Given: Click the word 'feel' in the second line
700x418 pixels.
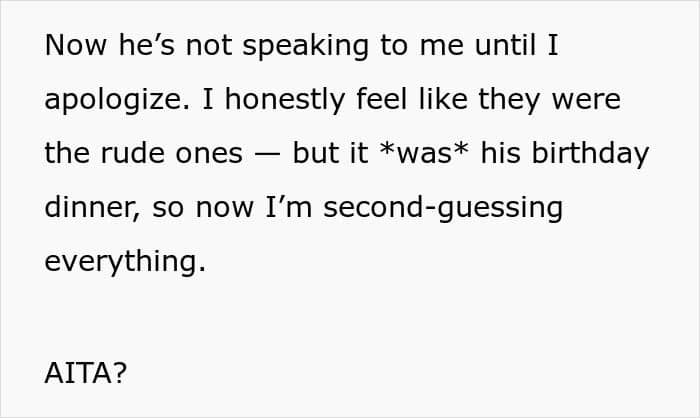Looking at the screenshot, I should click(382, 99).
